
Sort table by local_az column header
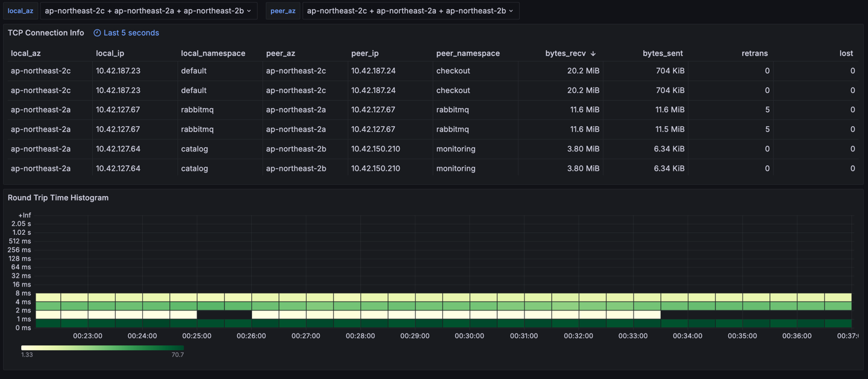(x=26, y=53)
